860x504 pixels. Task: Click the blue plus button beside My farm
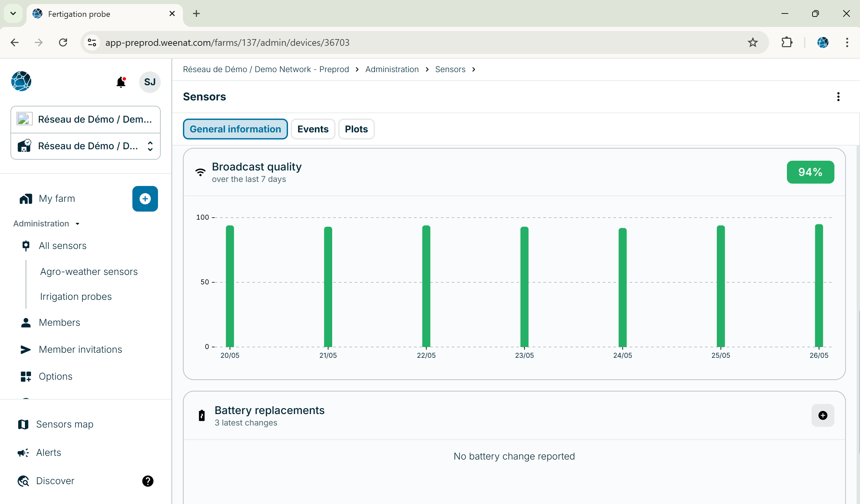(x=145, y=198)
